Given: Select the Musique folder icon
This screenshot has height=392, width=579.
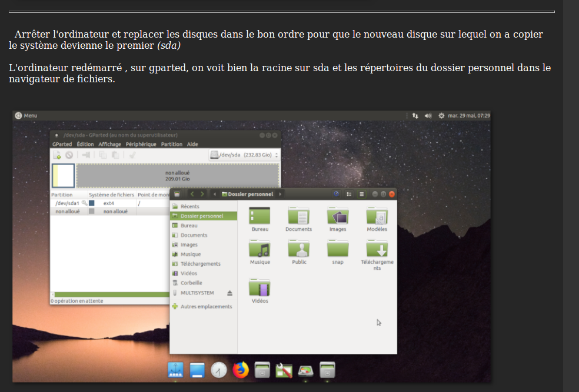Looking at the screenshot, I should (260, 249).
